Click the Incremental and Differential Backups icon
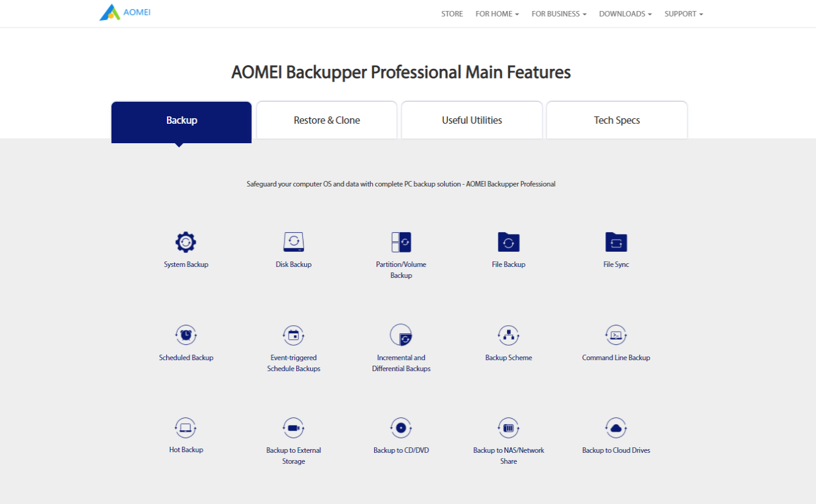This screenshot has width=816, height=504. coord(401,335)
